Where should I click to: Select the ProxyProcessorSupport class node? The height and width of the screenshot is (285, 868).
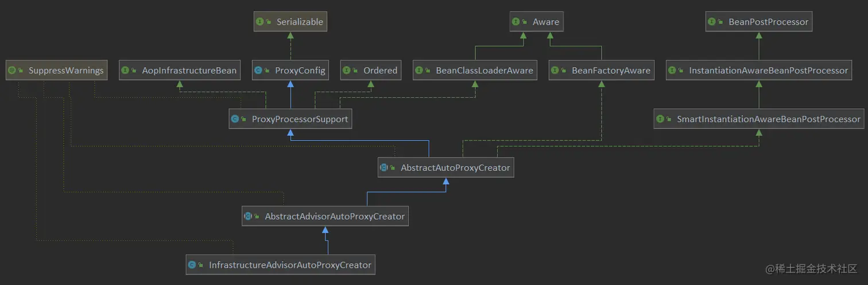(x=290, y=119)
